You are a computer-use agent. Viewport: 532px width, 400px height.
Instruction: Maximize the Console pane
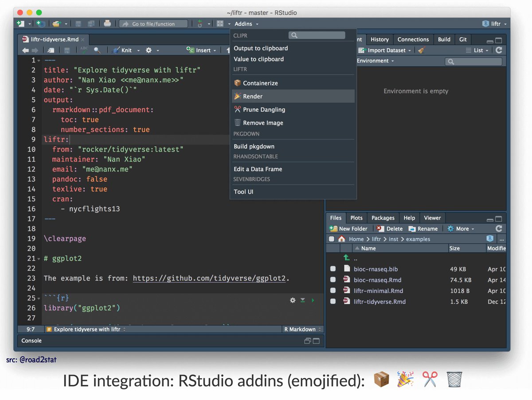[316, 341]
